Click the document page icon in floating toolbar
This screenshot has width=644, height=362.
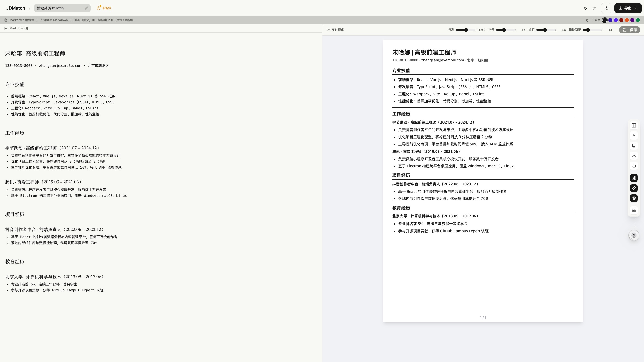coord(634,146)
